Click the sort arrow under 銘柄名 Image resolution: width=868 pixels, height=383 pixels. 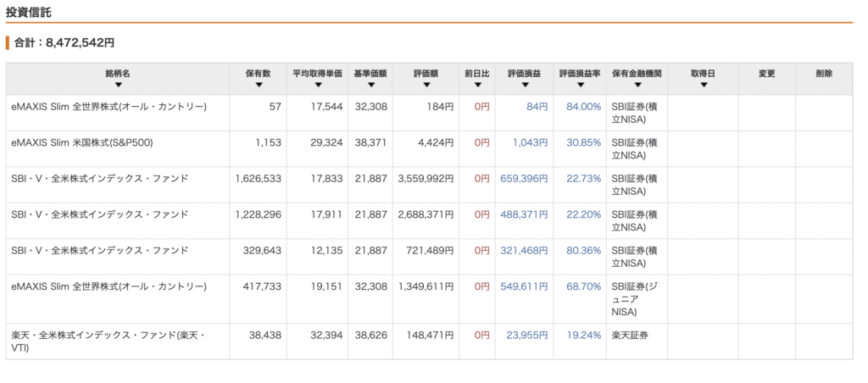(118, 85)
